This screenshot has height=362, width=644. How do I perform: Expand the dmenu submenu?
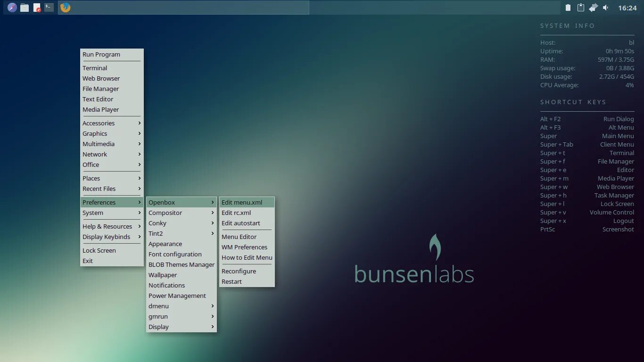(182, 306)
